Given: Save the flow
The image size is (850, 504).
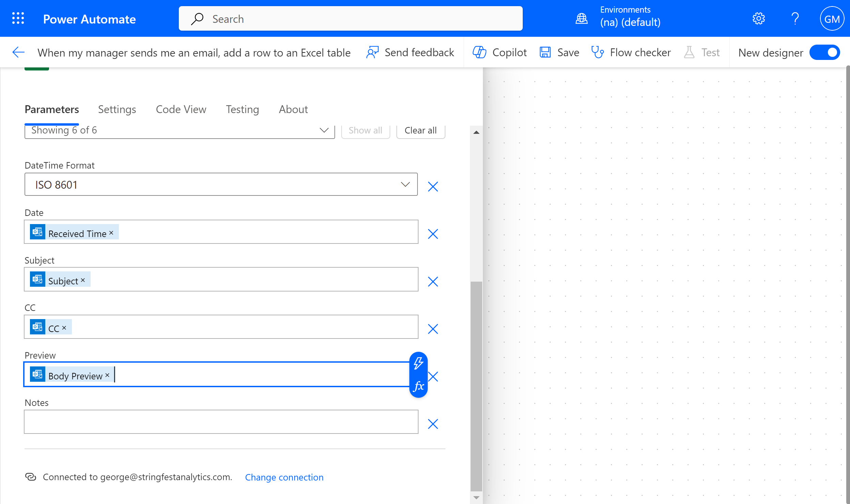Looking at the screenshot, I should click(560, 52).
